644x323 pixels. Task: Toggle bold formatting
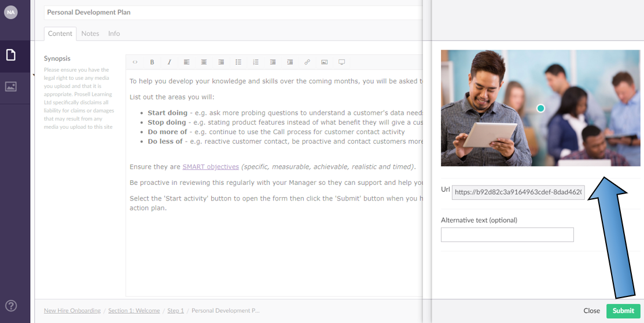click(x=152, y=62)
